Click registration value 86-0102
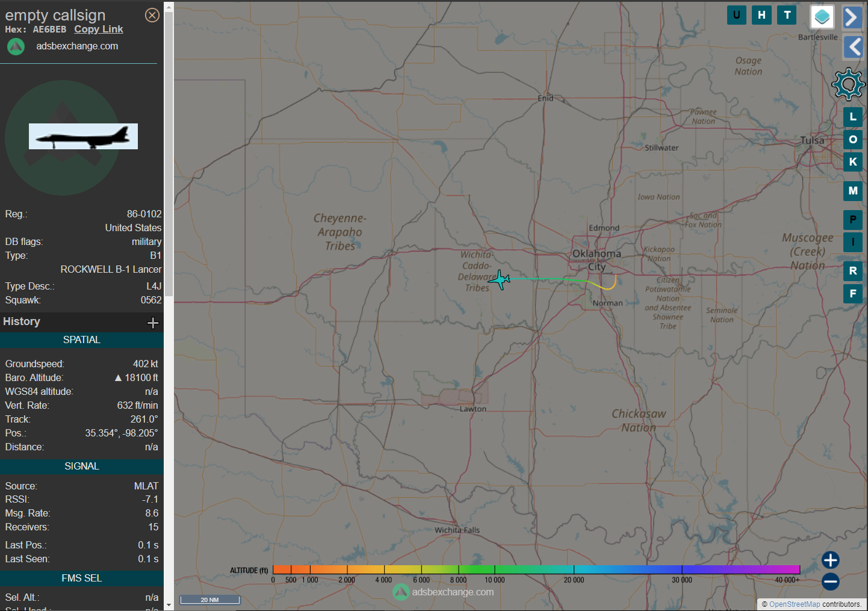The width and height of the screenshot is (868, 611). coord(144,214)
